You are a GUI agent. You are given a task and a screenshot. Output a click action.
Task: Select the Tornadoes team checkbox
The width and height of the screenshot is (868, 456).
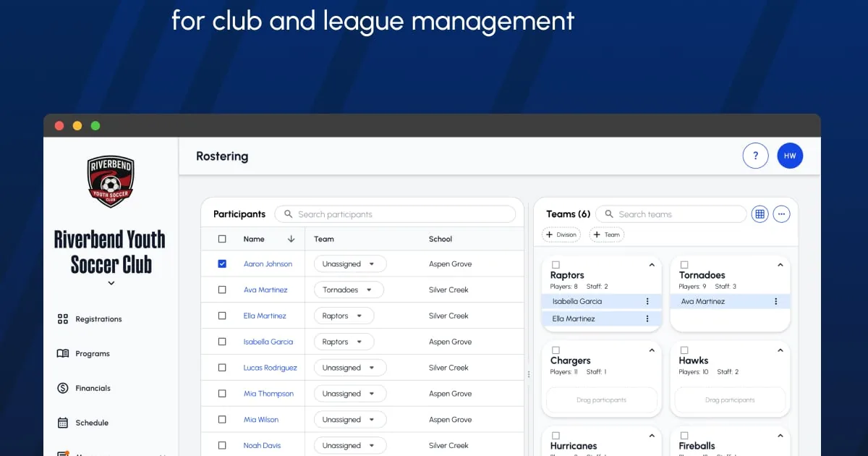pos(684,265)
